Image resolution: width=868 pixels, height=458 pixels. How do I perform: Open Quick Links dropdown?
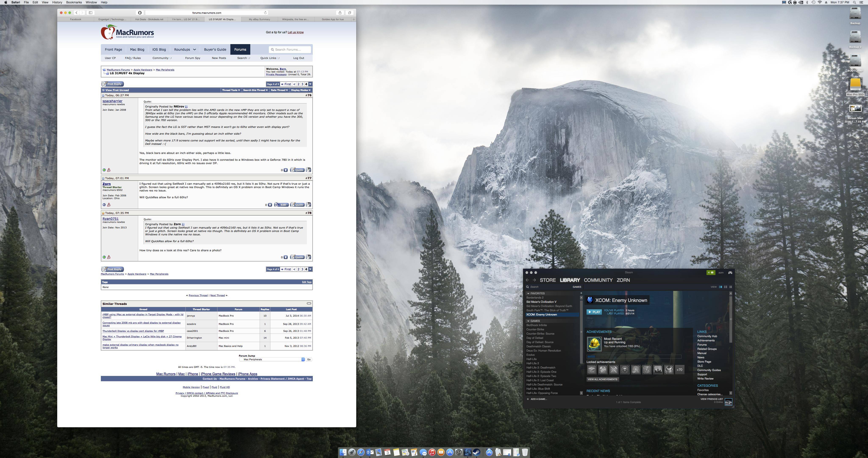point(270,58)
